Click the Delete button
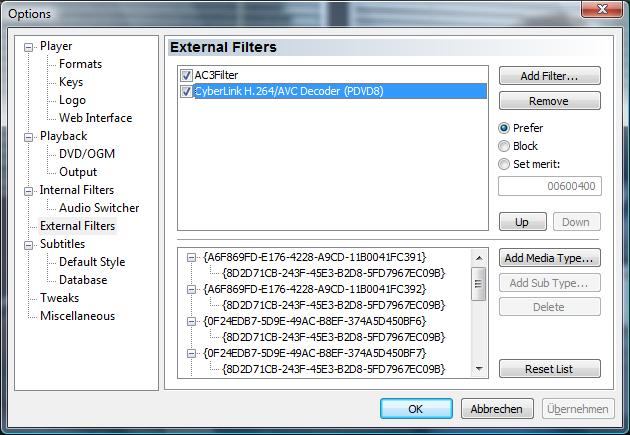The image size is (630, 435). click(x=550, y=307)
